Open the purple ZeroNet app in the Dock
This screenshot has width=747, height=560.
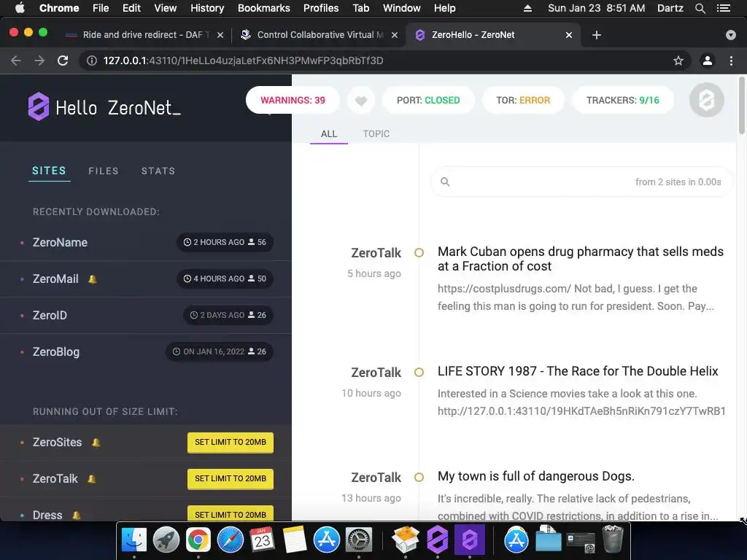click(438, 540)
